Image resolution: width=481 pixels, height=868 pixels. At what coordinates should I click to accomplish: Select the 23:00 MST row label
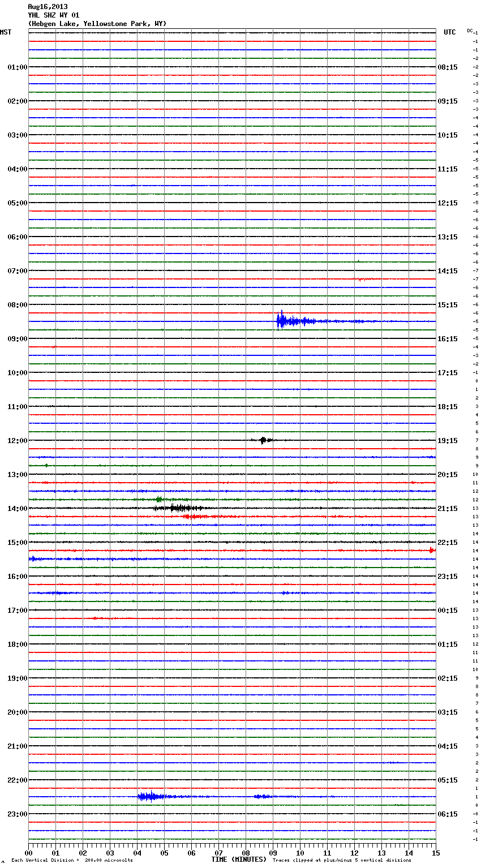pyautogui.click(x=17, y=814)
